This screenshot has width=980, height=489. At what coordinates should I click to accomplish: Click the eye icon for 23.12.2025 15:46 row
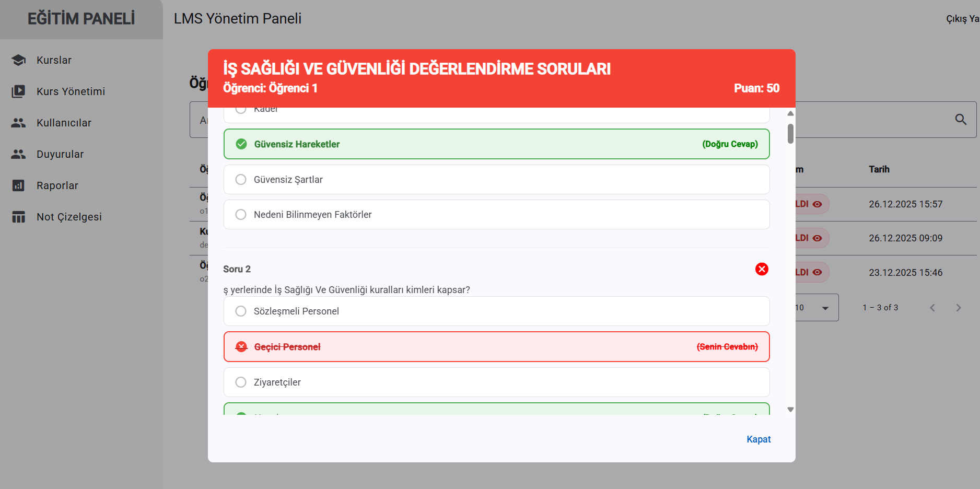click(818, 272)
